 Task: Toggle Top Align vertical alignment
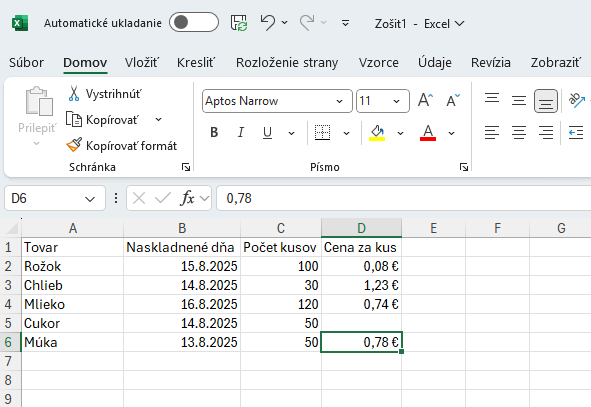(x=492, y=100)
